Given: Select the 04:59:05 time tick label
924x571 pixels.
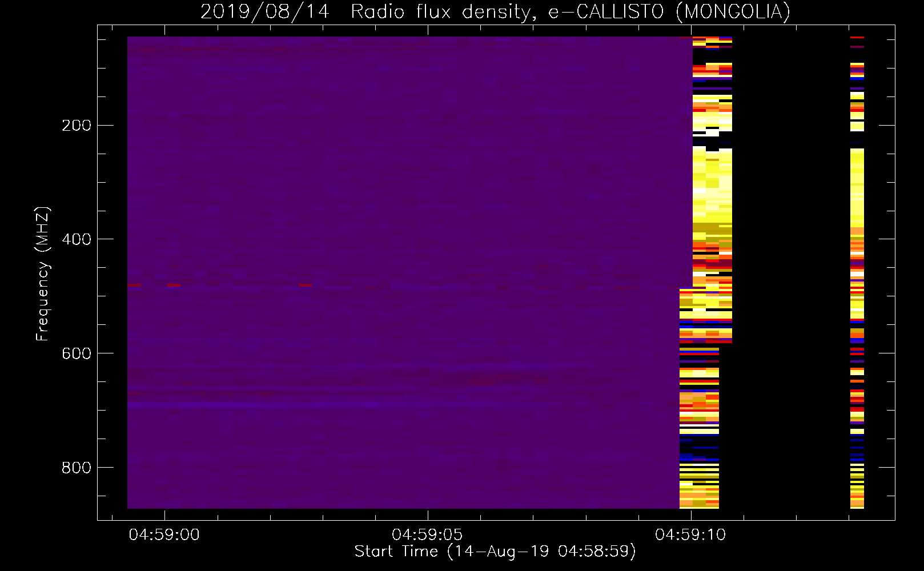Looking at the screenshot, I should [427, 535].
